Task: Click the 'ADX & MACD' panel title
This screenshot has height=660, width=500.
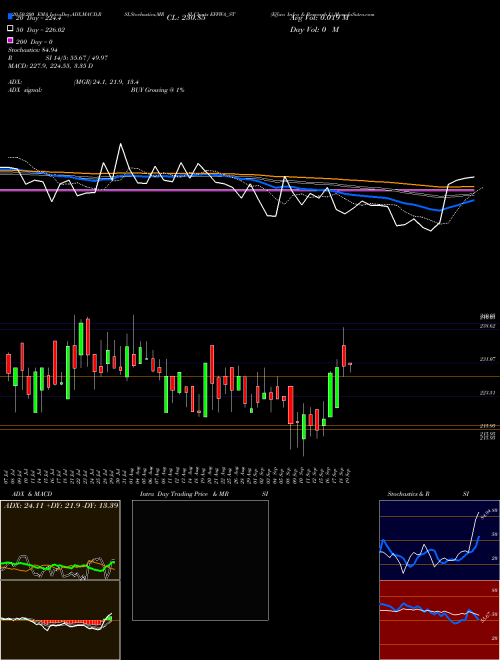Action: pyautogui.click(x=32, y=494)
